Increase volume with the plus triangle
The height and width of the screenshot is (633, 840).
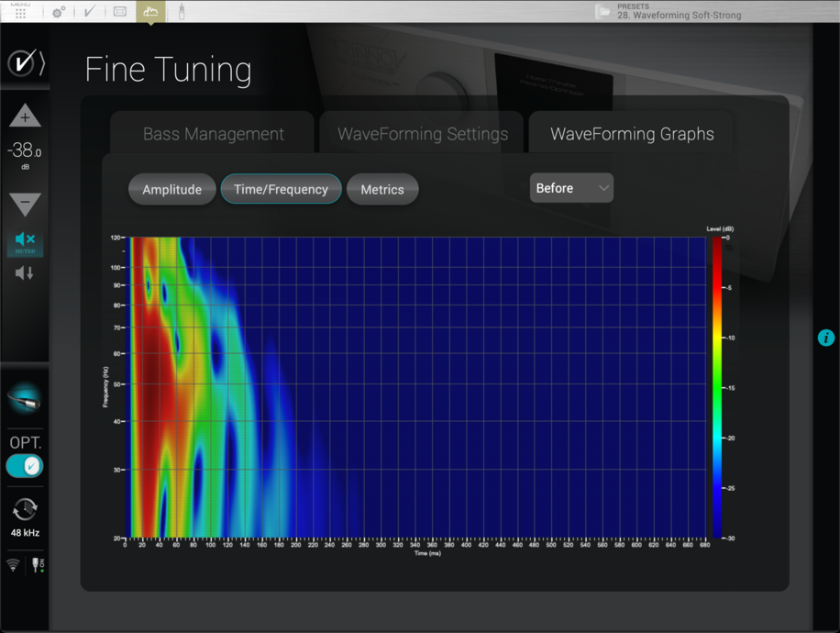pos(25,117)
